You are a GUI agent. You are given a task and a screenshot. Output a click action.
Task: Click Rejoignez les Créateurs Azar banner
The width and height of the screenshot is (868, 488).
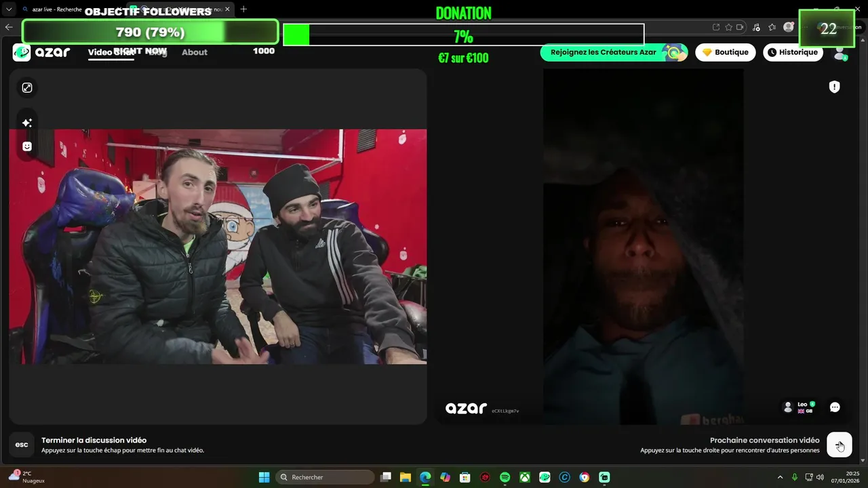(614, 52)
